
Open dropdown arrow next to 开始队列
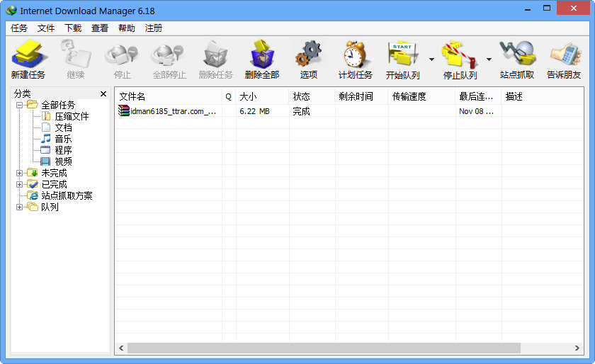431,59
